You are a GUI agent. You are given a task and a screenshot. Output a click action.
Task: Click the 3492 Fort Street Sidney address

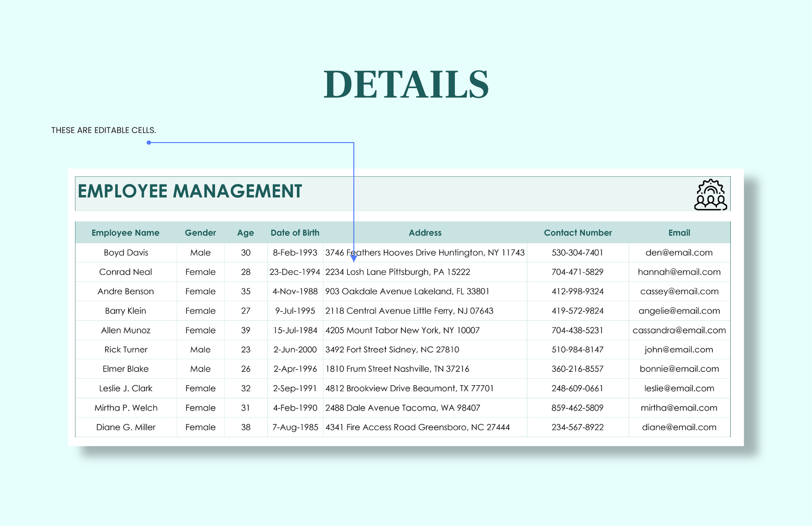pyautogui.click(x=425, y=350)
